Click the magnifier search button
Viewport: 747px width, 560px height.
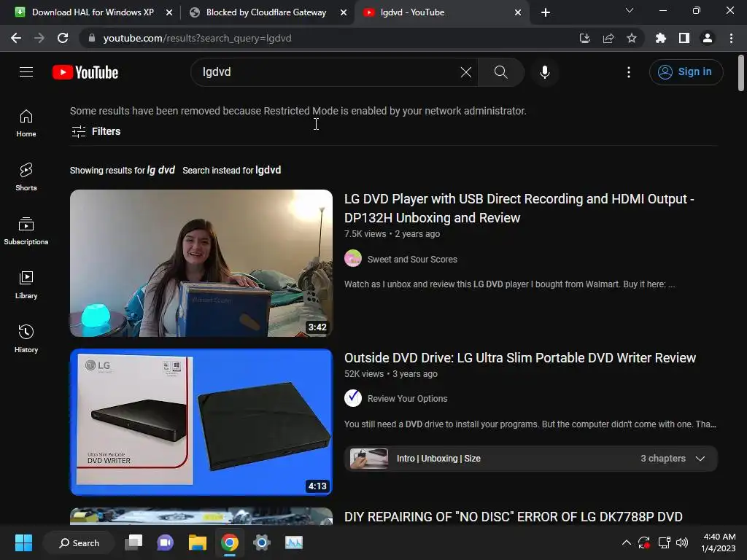(500, 72)
